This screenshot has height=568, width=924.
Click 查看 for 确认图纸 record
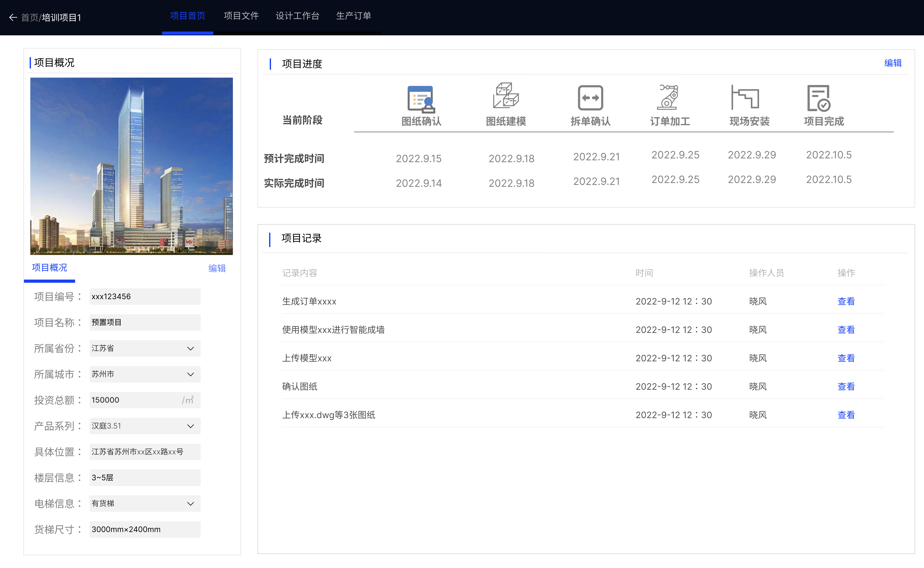coord(846,387)
